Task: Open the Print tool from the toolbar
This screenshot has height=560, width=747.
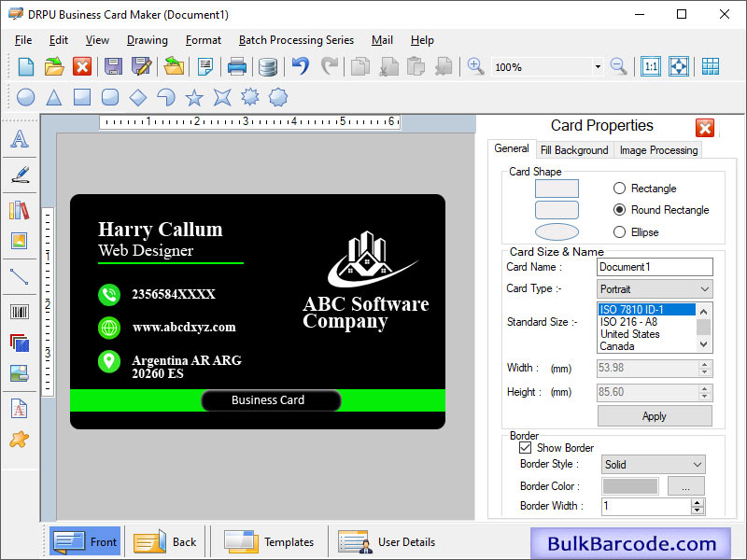Action: click(237, 66)
